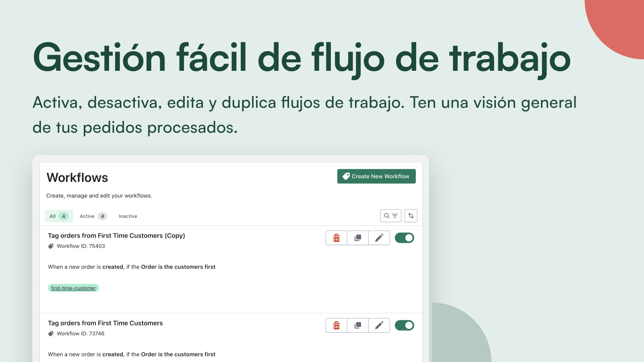The width and height of the screenshot is (644, 362).
Task: Click tag icon beside Workflow ID 75403
Action: (x=51, y=246)
